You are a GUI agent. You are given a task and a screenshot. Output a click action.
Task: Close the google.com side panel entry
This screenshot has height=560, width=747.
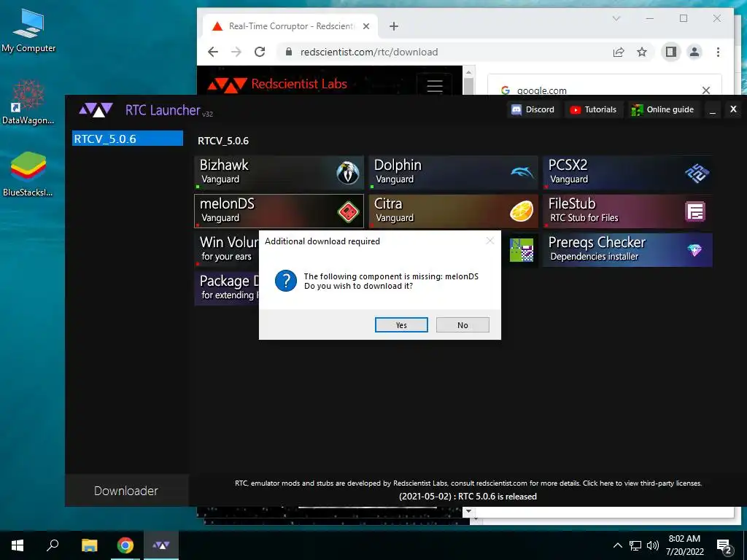tap(706, 90)
